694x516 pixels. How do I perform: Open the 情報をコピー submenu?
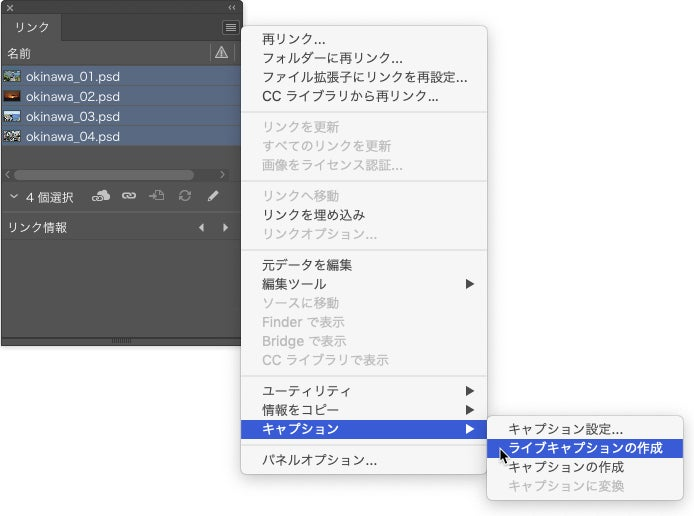pos(364,410)
